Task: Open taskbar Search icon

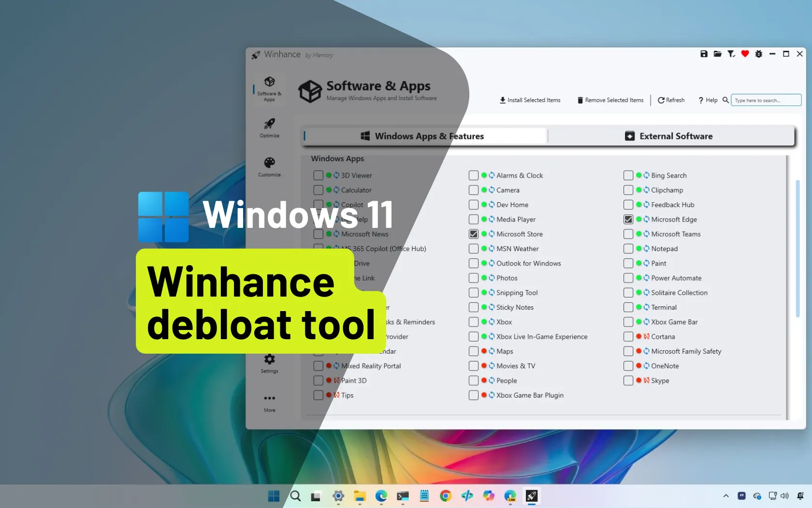Action: point(295,496)
